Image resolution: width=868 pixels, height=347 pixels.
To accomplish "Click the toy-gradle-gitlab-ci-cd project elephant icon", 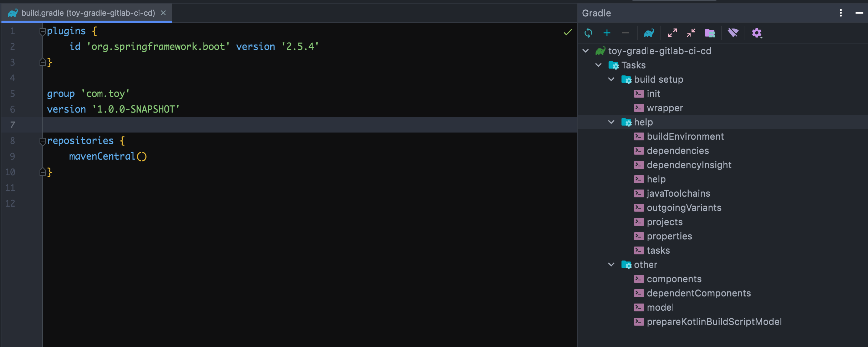I will tap(601, 51).
